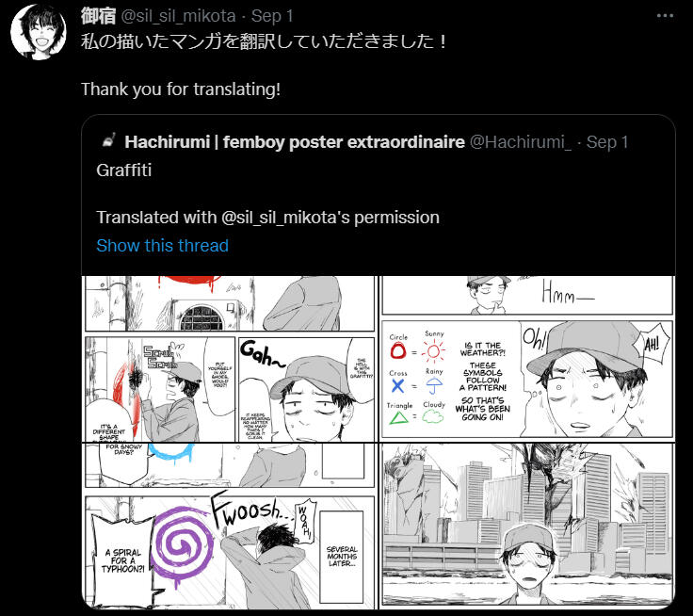The height and width of the screenshot is (616, 693).
Task: Click the Hachirumi small avatar icon
Action: coord(108,140)
